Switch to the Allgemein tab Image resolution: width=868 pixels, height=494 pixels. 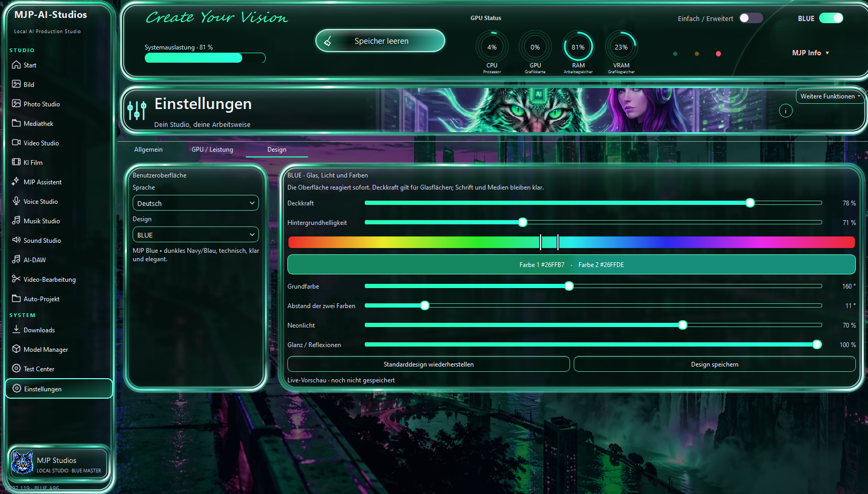click(148, 150)
